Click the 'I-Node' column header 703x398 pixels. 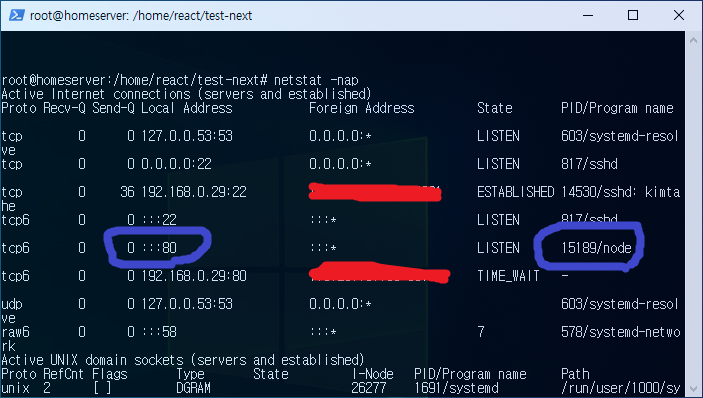pyautogui.click(x=373, y=374)
